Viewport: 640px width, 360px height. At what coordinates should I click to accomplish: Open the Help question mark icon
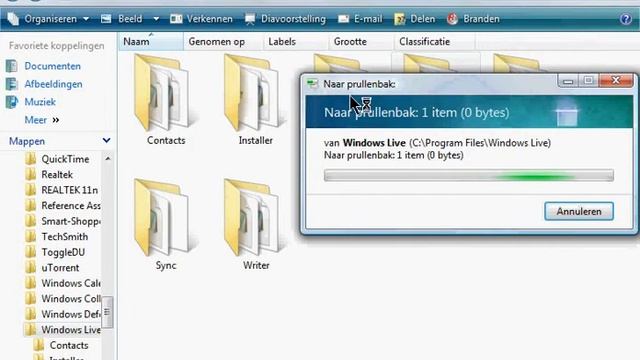tap(625, 19)
